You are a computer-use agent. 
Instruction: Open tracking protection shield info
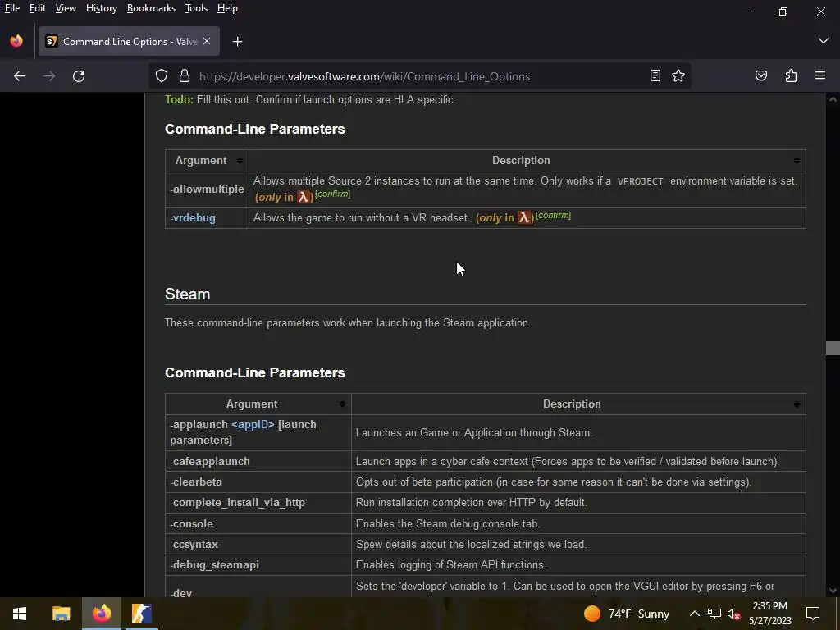coord(162,76)
